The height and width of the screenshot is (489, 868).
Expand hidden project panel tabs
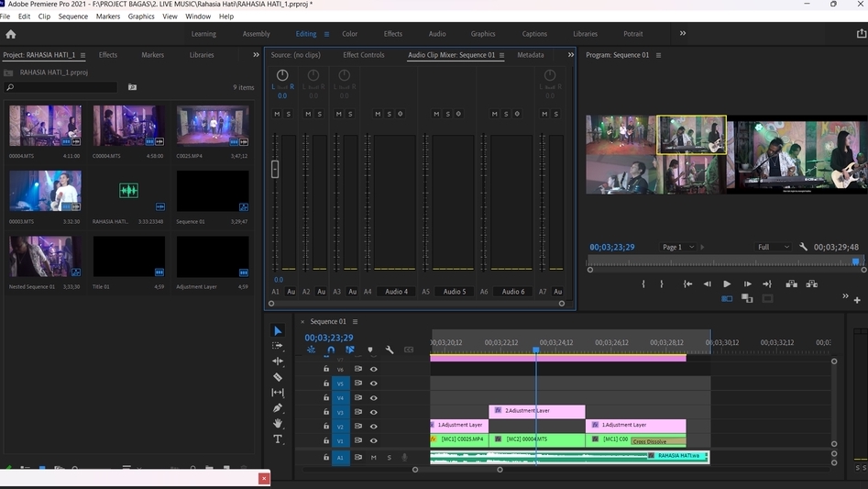tap(256, 55)
